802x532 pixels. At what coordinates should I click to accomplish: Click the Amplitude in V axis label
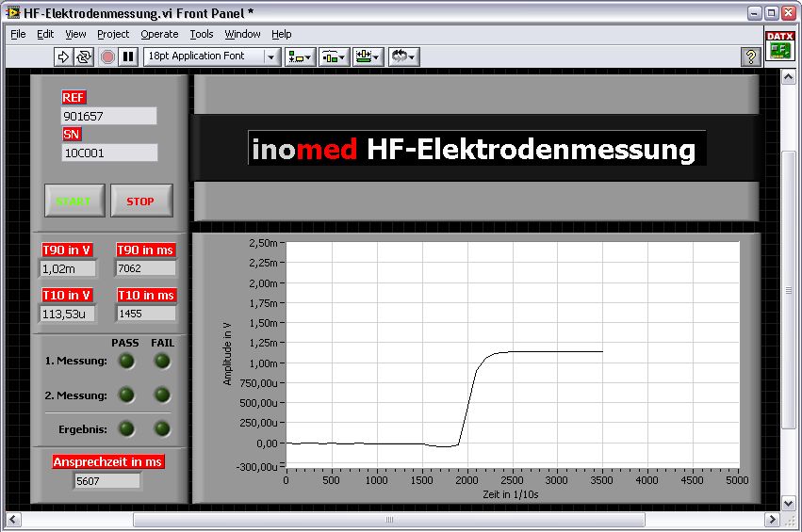227,354
